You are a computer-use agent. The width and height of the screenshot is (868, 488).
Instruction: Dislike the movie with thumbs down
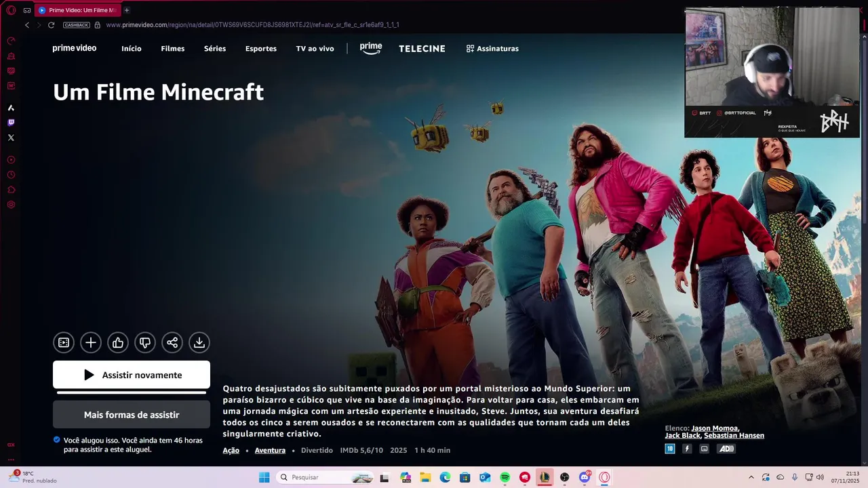pos(145,342)
